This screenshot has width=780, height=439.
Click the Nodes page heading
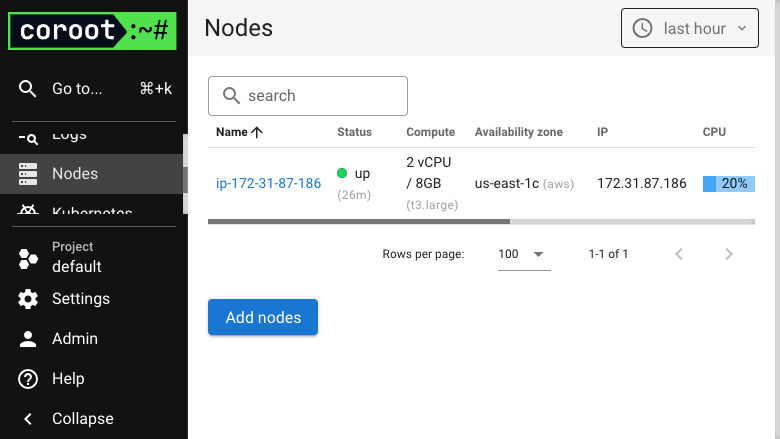click(x=239, y=28)
